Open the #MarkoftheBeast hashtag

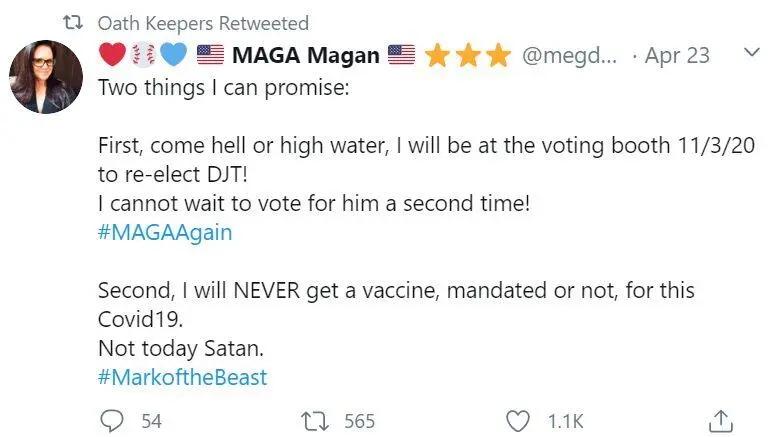[182, 377]
